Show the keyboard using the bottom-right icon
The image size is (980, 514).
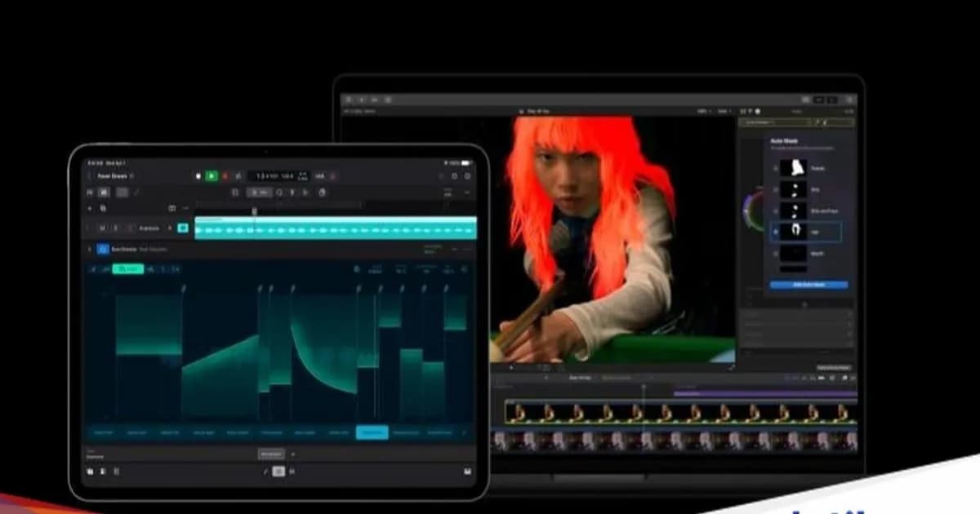pos(468,472)
